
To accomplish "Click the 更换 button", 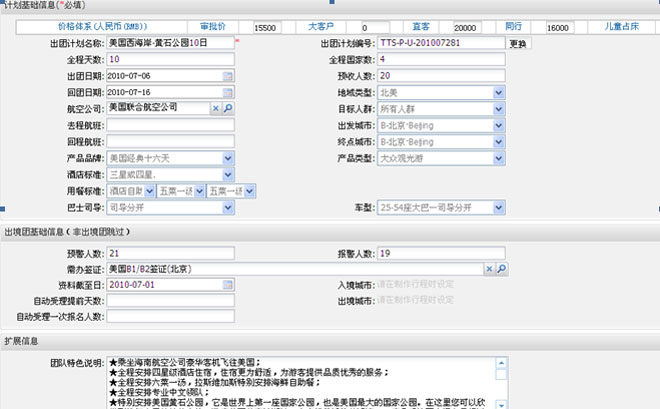I will (517, 44).
